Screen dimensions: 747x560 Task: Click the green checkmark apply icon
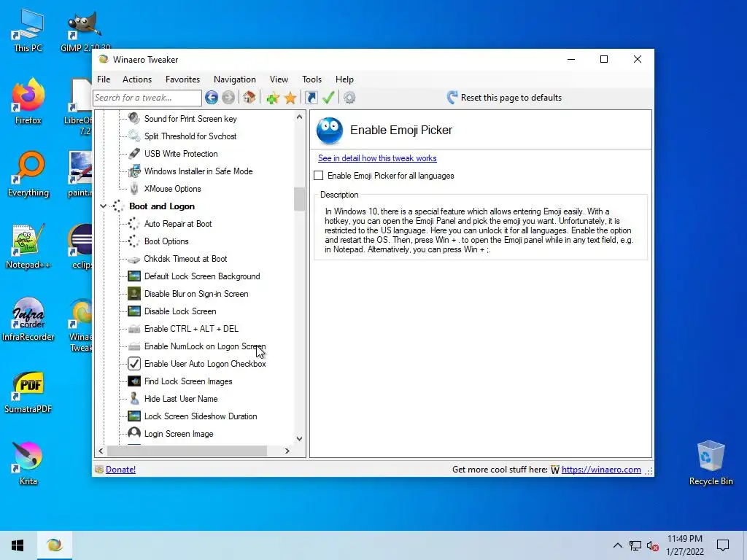pos(328,98)
